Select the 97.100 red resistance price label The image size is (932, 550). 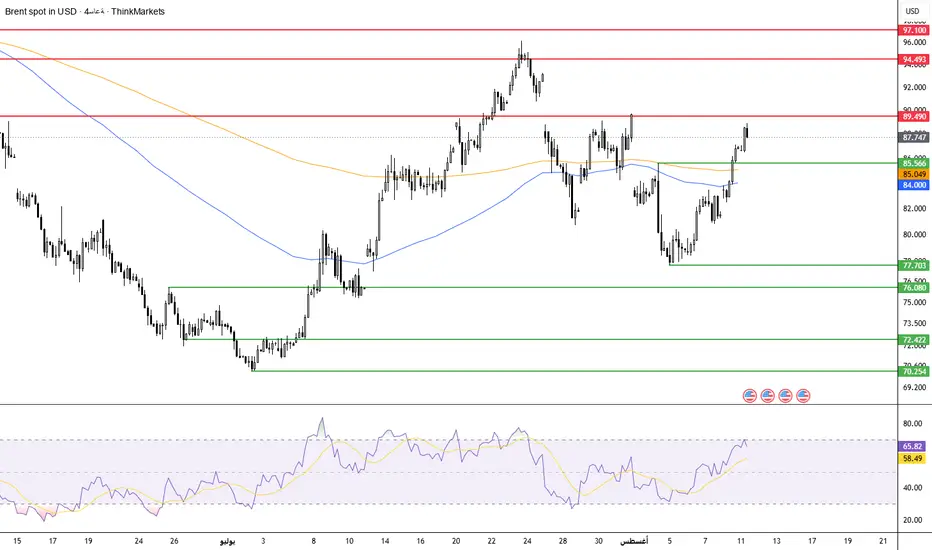click(x=914, y=30)
